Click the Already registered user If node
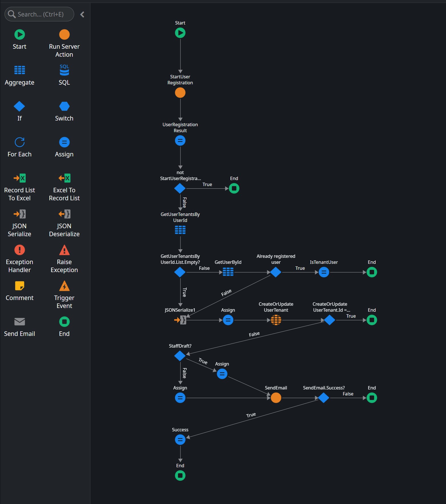The height and width of the screenshot is (504, 446). pyautogui.click(x=276, y=272)
